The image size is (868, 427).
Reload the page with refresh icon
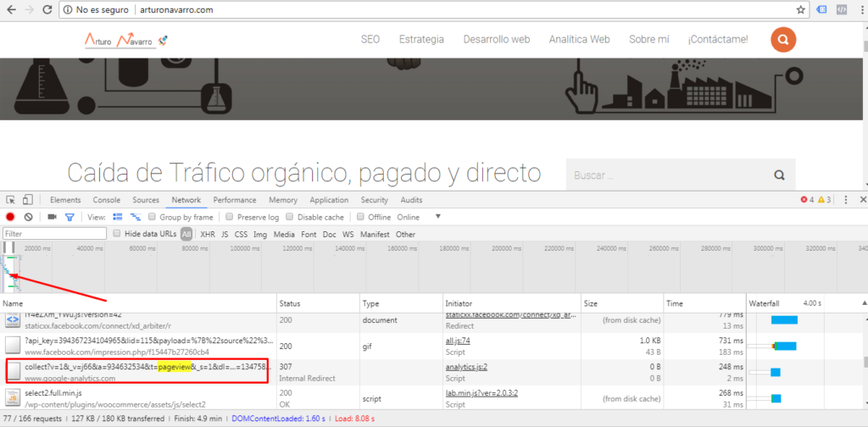pos(47,9)
